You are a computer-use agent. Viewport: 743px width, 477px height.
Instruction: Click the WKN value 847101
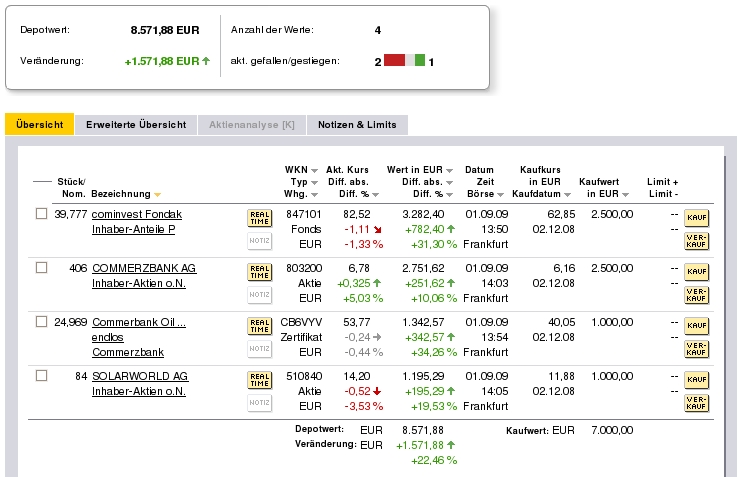pyautogui.click(x=304, y=214)
